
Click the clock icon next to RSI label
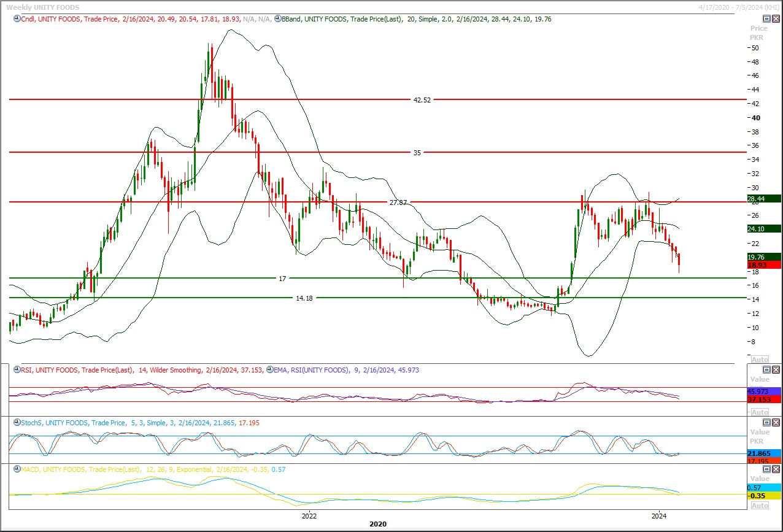(16, 370)
